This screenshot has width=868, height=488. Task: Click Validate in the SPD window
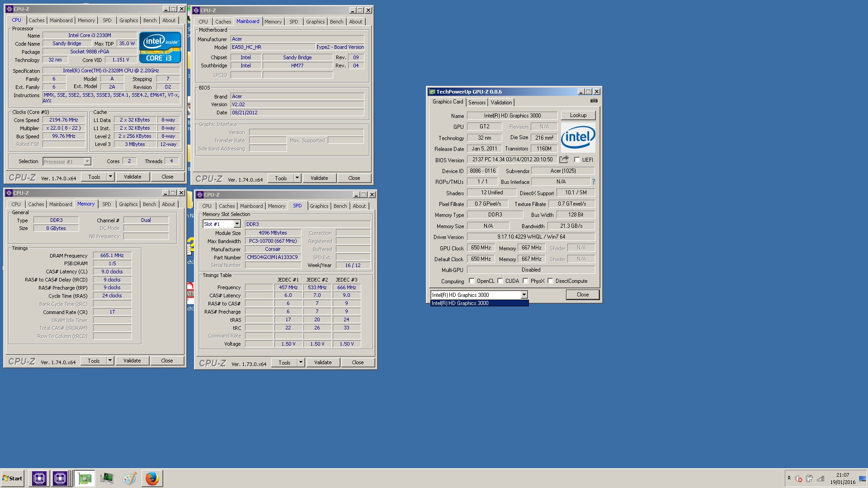point(323,362)
